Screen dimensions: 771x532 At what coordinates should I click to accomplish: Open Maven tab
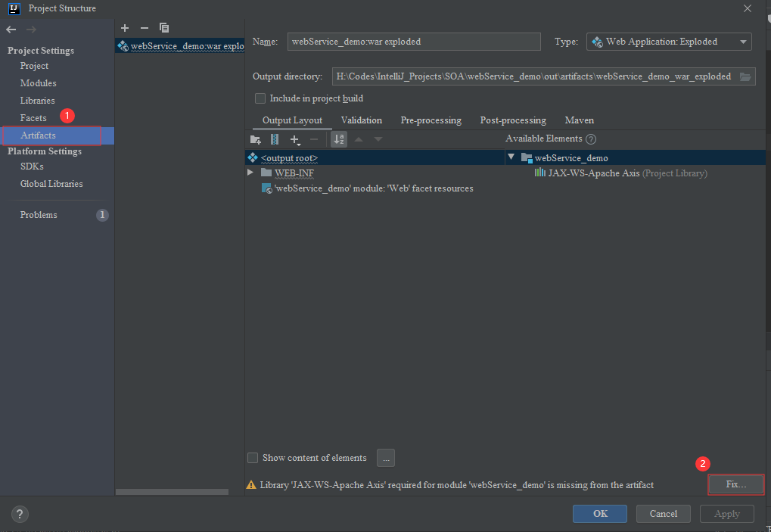pos(580,120)
